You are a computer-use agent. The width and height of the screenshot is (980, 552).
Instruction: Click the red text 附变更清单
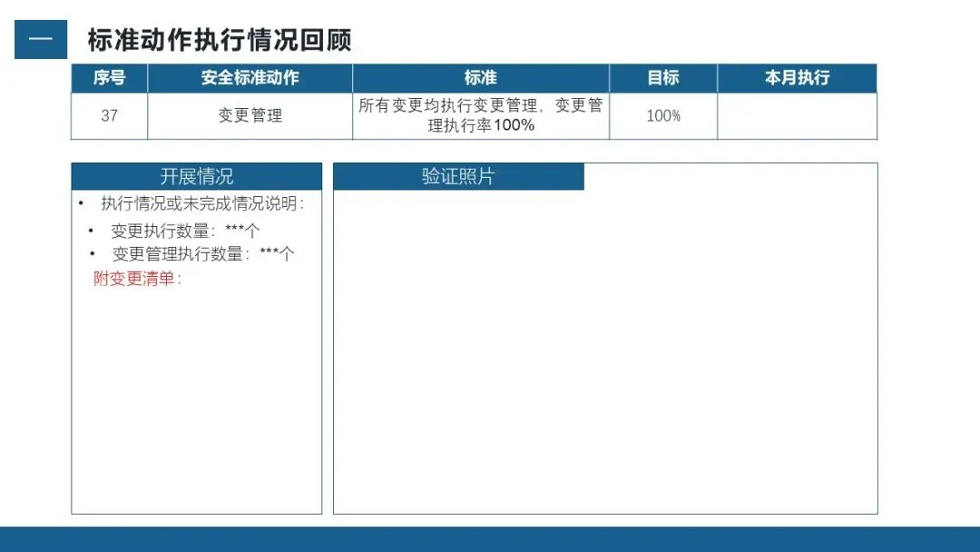138,279
